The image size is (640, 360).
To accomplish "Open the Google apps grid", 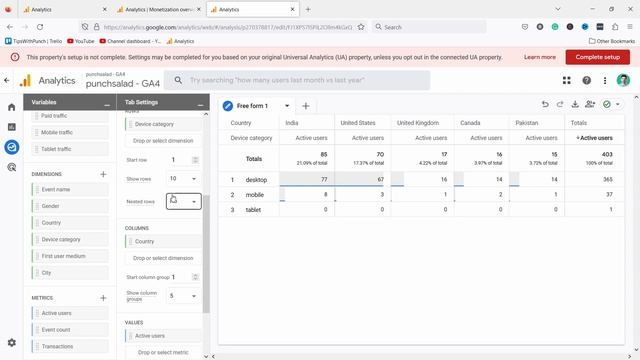I will click(567, 80).
